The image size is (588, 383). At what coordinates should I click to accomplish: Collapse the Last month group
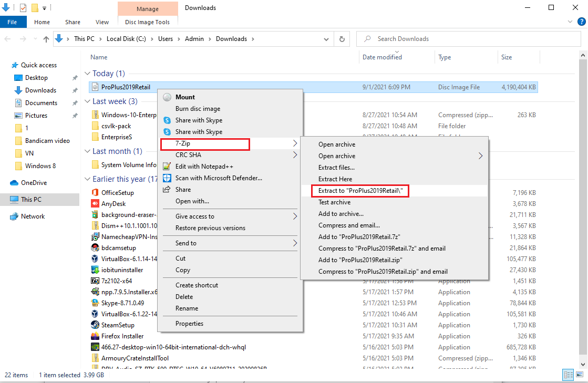(87, 151)
